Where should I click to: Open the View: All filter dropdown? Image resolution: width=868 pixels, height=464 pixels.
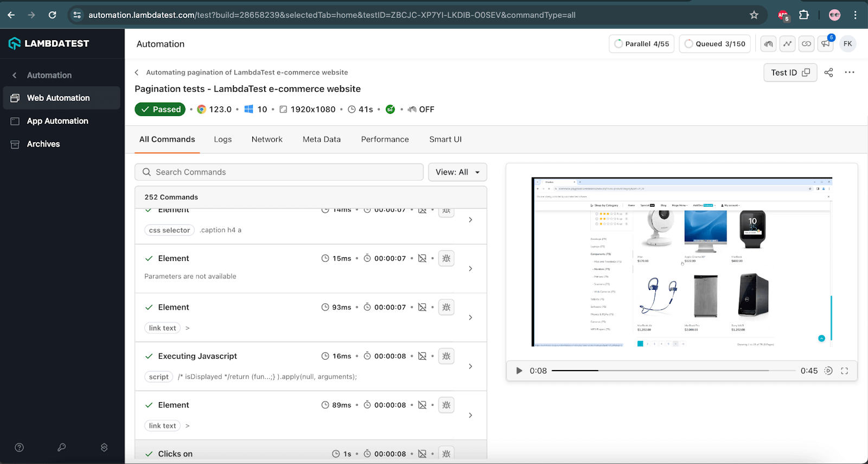pyautogui.click(x=457, y=172)
